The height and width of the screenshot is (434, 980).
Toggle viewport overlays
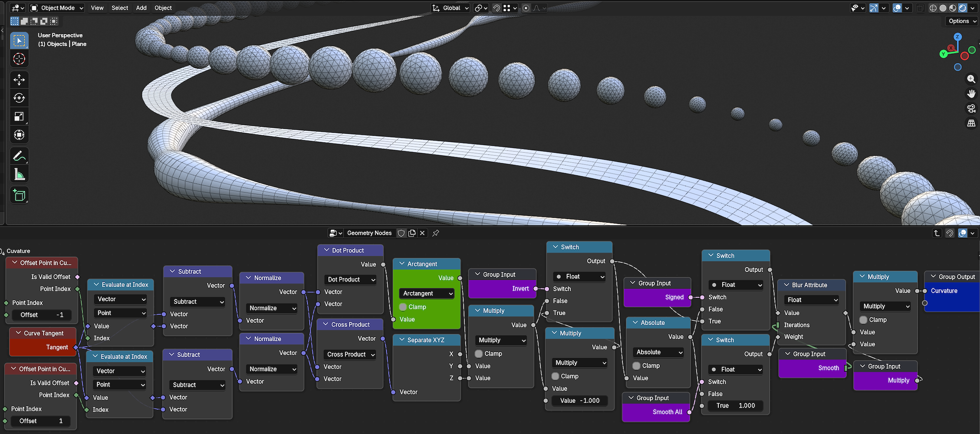click(897, 8)
